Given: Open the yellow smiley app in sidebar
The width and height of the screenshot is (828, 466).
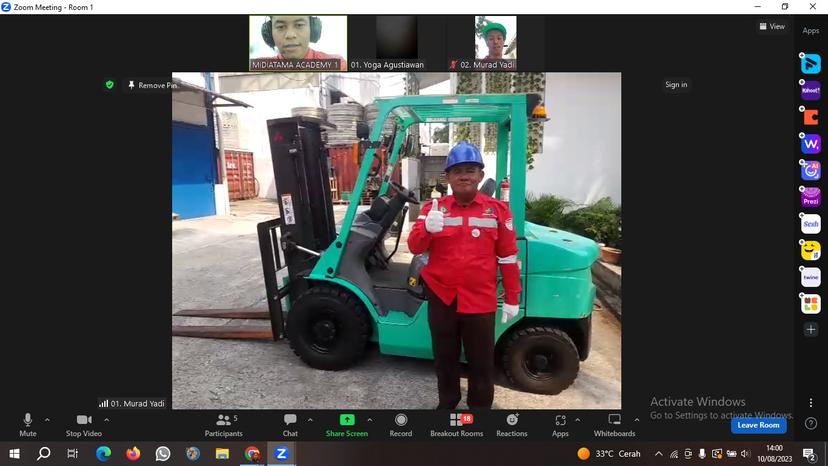Looking at the screenshot, I should point(811,250).
